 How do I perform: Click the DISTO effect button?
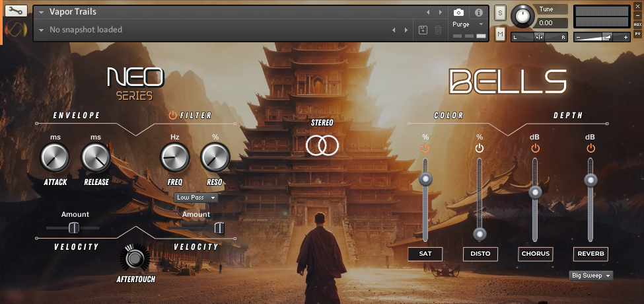point(481,254)
